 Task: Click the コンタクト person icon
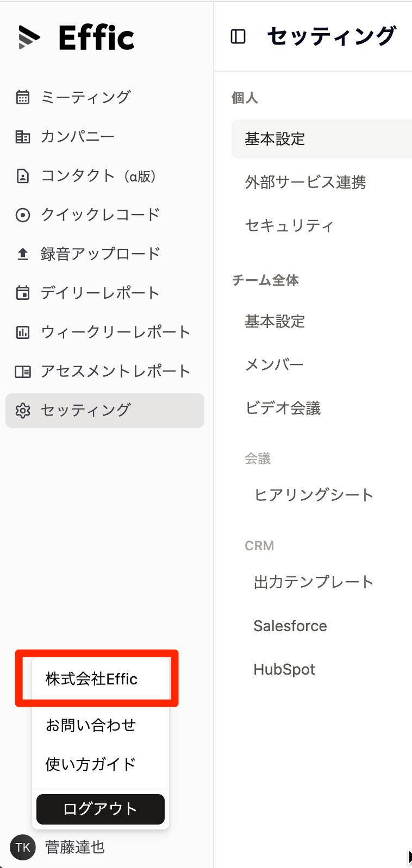(23, 176)
